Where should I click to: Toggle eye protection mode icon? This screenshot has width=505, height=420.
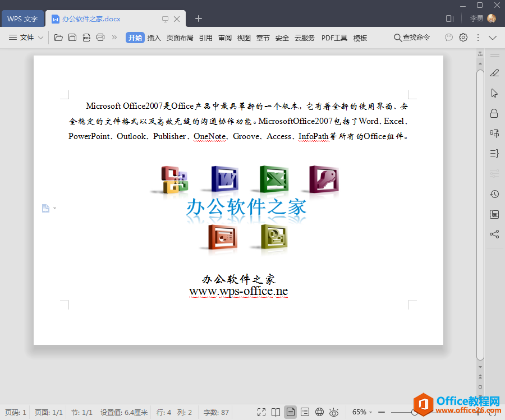[334, 412]
